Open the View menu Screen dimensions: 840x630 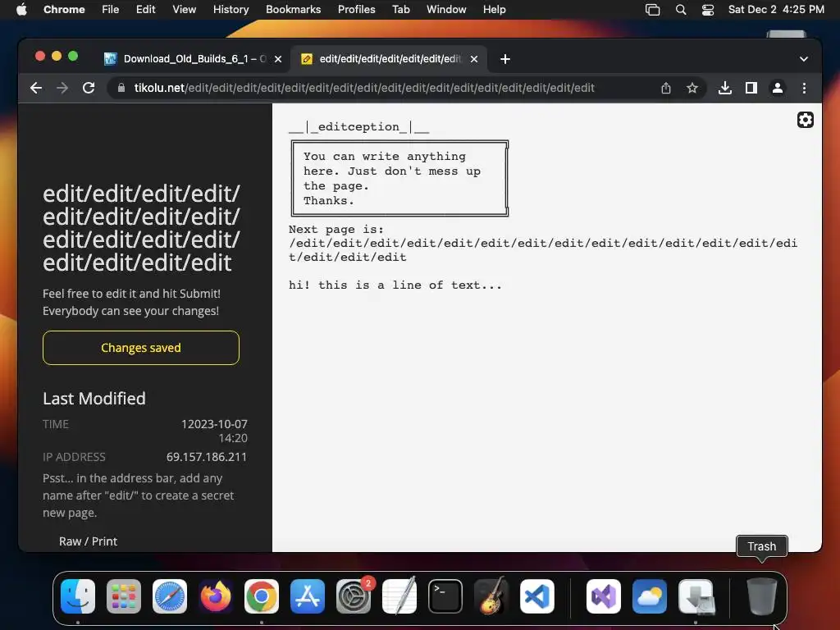coord(185,10)
